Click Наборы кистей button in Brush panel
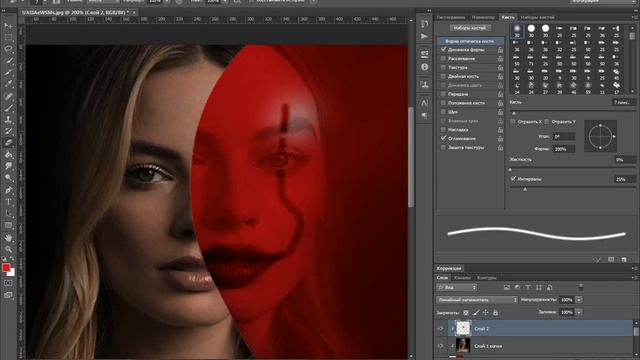This screenshot has width=640, height=360. (470, 28)
